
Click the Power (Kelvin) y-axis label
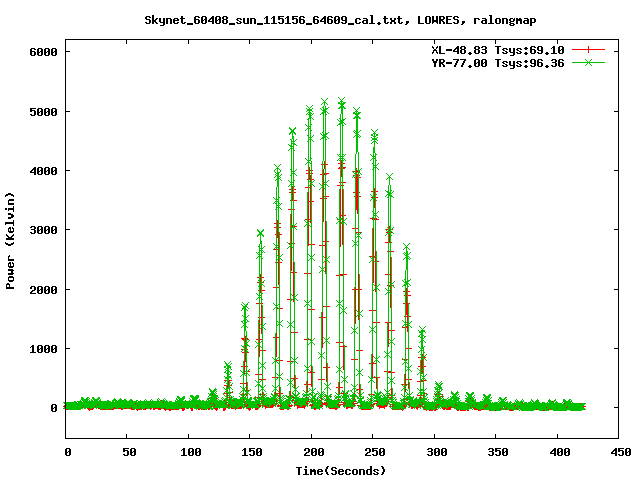(x=10, y=241)
